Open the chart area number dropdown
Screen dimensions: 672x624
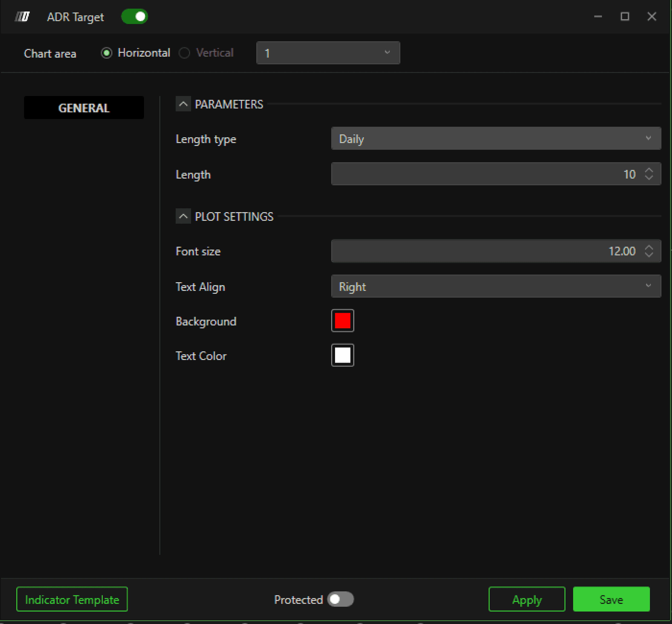(328, 53)
